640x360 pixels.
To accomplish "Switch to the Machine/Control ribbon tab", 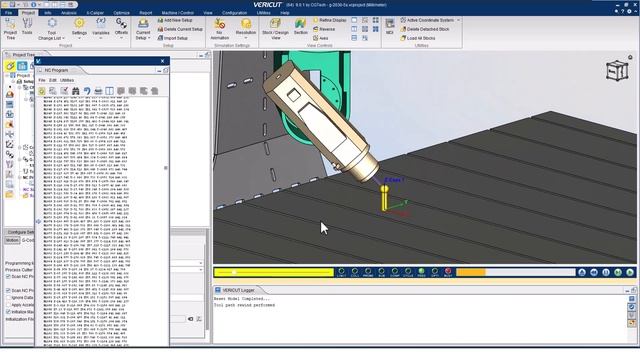I will (x=178, y=13).
